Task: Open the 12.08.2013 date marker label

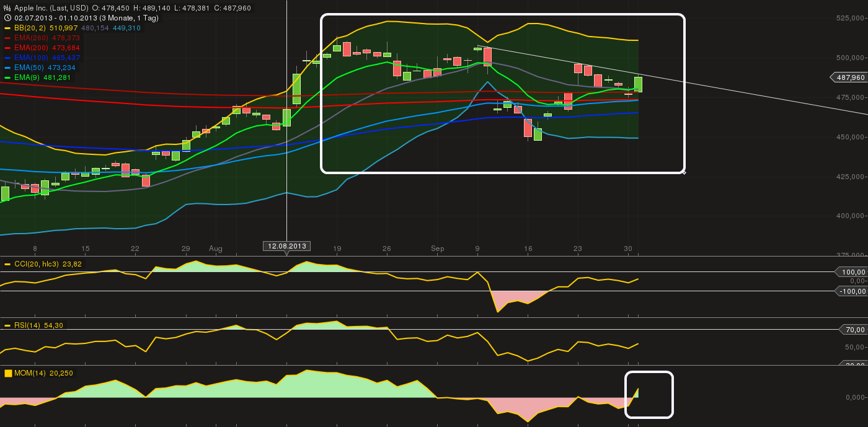Action: click(288, 246)
